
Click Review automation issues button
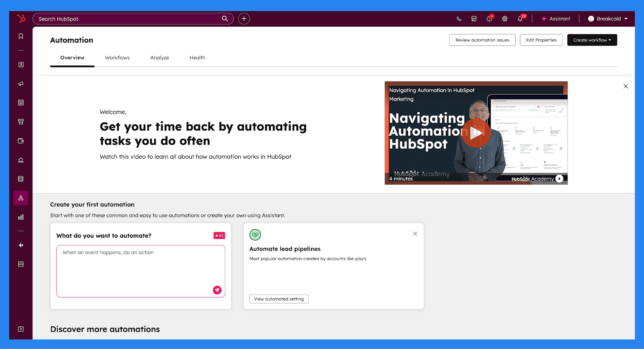482,40
